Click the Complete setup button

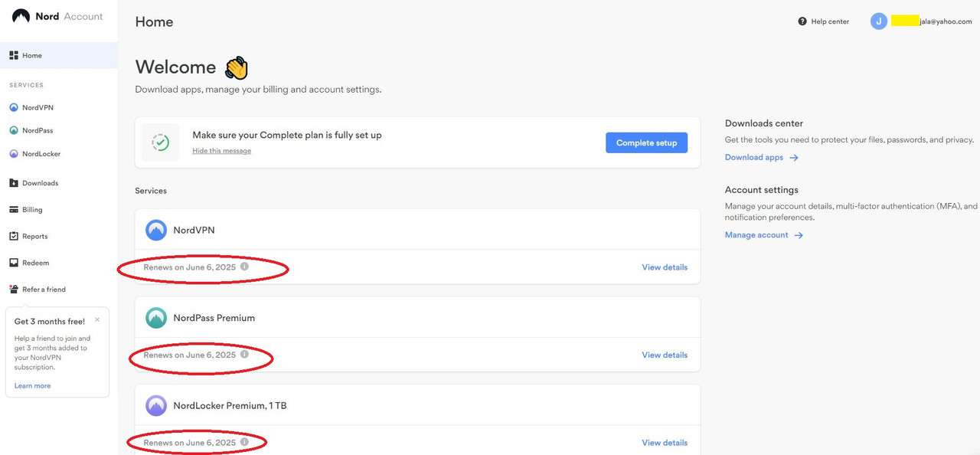coord(646,142)
